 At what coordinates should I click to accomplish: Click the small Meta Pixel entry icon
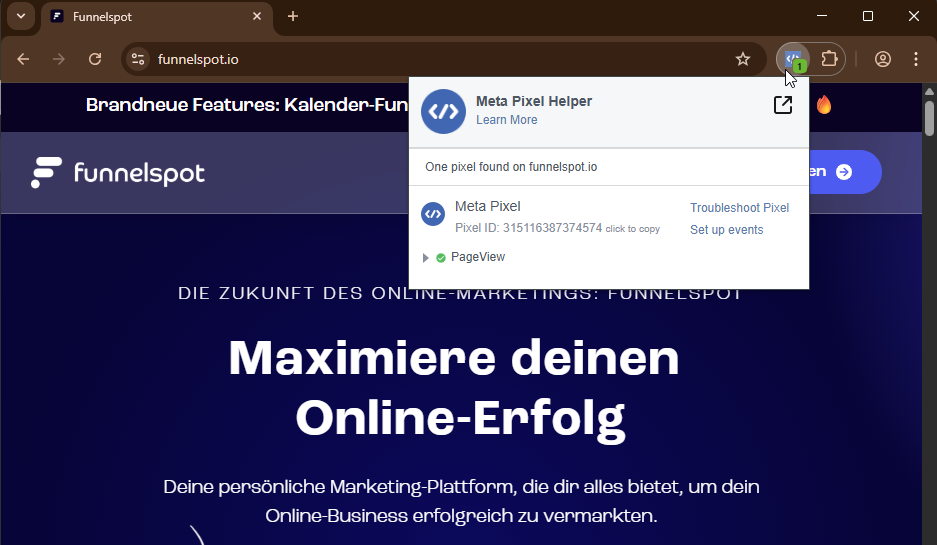(433, 214)
